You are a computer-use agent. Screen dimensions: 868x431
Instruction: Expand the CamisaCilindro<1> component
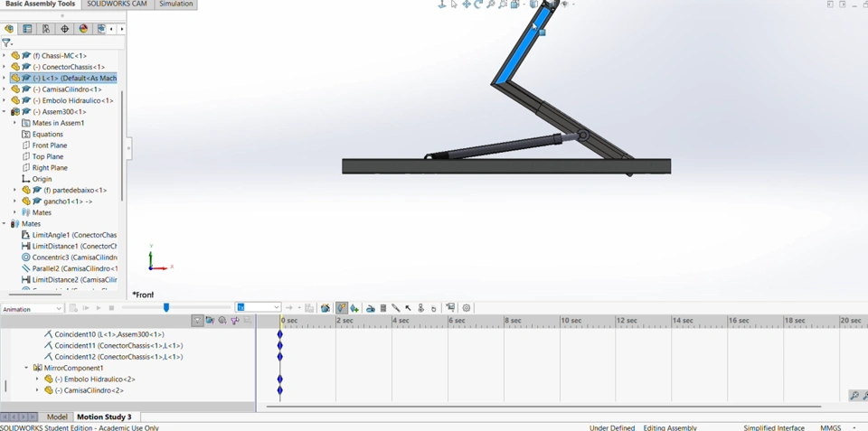[5, 89]
